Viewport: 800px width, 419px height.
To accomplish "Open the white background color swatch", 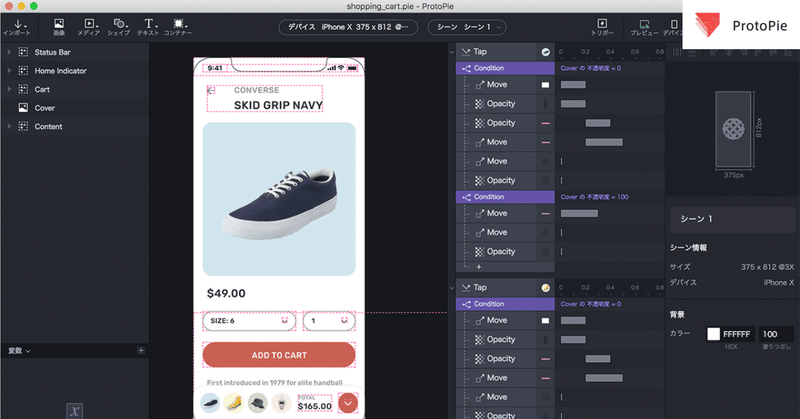I will [x=713, y=334].
